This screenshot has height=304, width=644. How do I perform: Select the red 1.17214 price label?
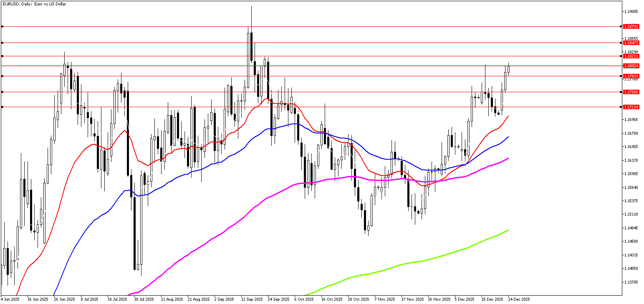tap(631, 107)
